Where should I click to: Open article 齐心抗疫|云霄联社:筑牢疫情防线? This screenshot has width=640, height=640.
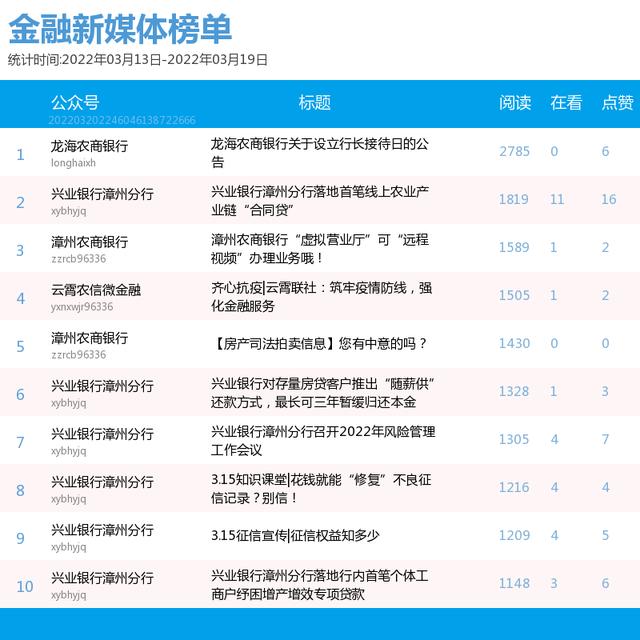point(321,297)
